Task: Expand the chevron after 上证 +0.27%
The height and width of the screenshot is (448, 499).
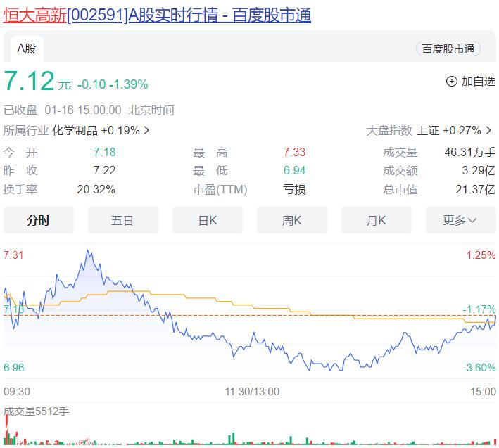Action: point(488,130)
